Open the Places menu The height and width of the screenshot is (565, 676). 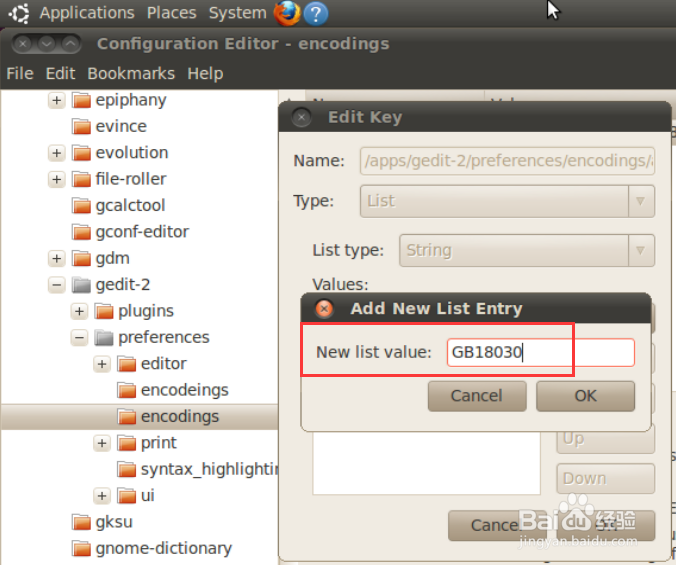[x=172, y=13]
